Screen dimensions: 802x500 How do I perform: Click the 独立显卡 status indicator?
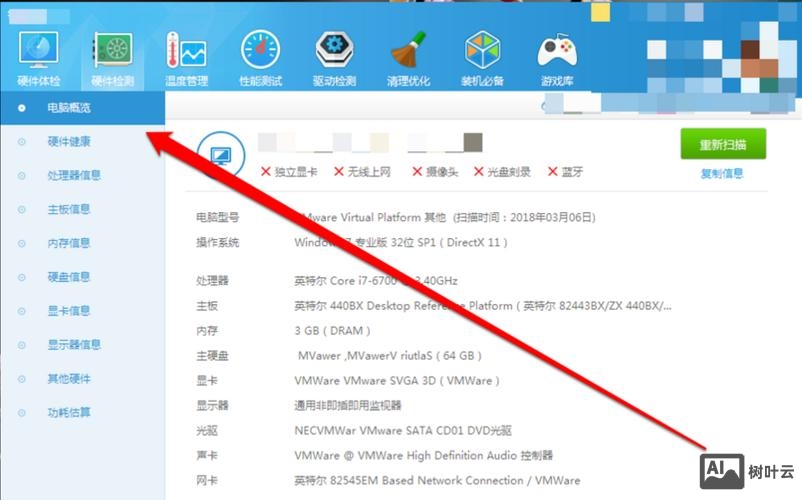pos(289,172)
